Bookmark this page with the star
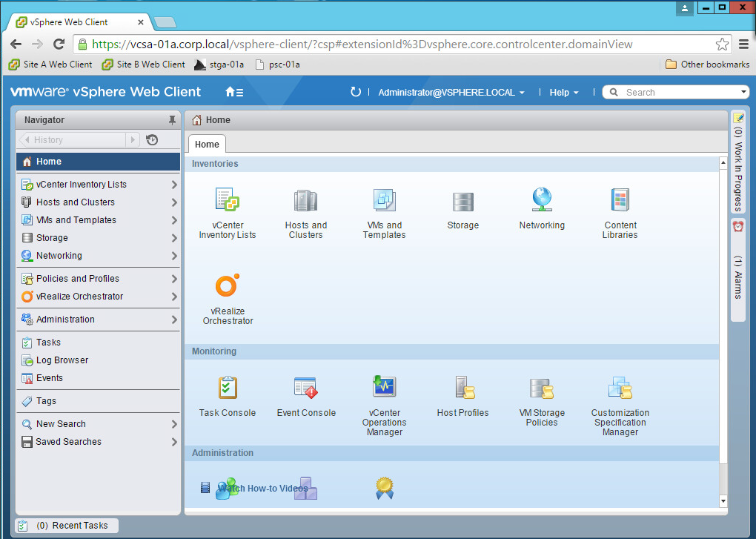The width and height of the screenshot is (756, 539). tap(722, 44)
